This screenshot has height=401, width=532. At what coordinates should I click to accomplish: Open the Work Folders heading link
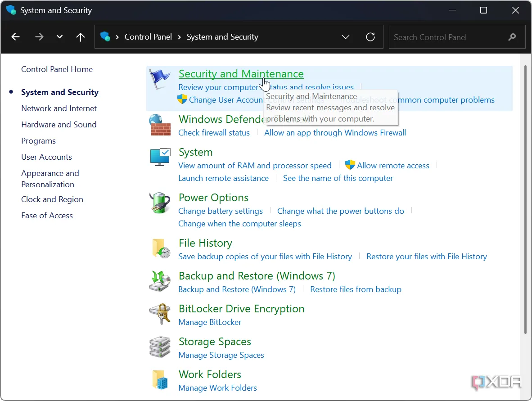(x=210, y=374)
